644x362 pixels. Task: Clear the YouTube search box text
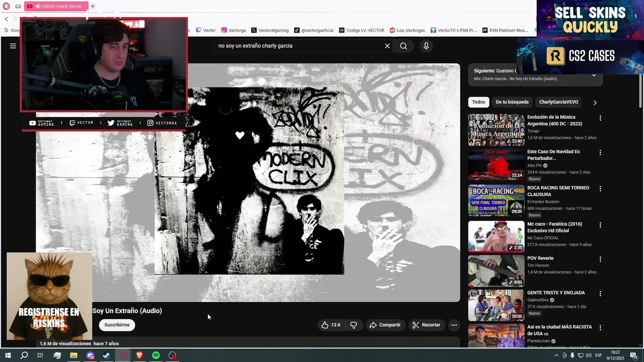[387, 46]
